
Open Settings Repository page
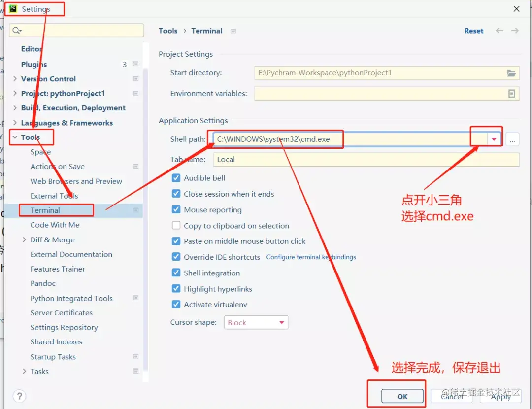[x=64, y=328]
